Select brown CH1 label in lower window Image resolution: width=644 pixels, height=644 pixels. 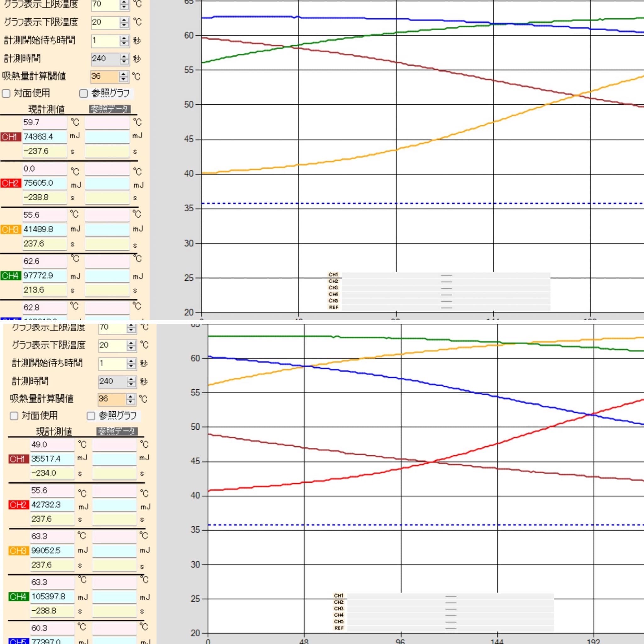point(19,459)
